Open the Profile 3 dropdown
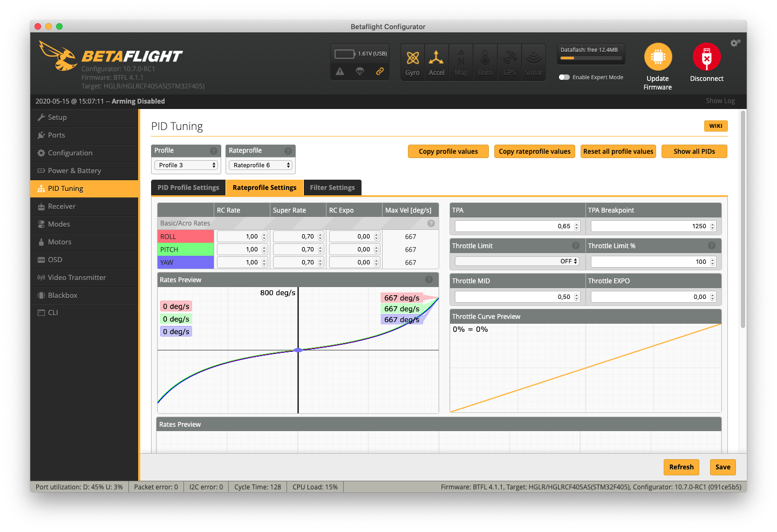The image size is (777, 532). click(x=186, y=165)
